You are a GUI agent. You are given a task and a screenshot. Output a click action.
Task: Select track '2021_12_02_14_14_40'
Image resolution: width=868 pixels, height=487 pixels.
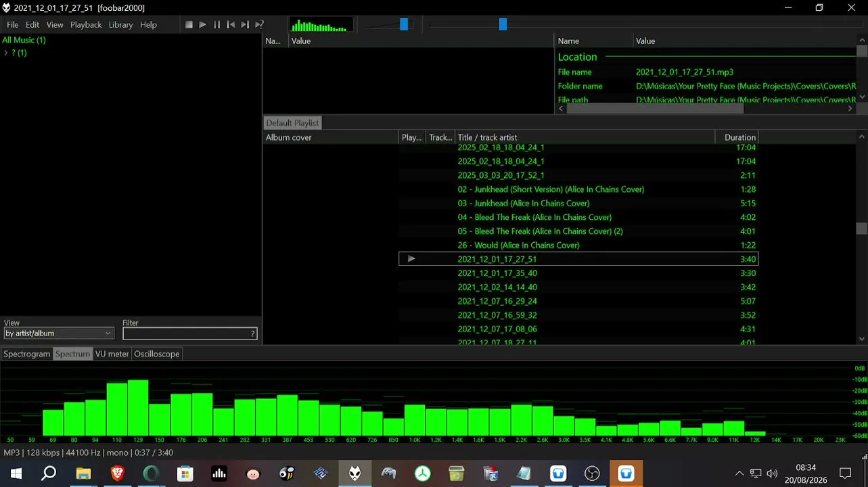[x=578, y=287]
